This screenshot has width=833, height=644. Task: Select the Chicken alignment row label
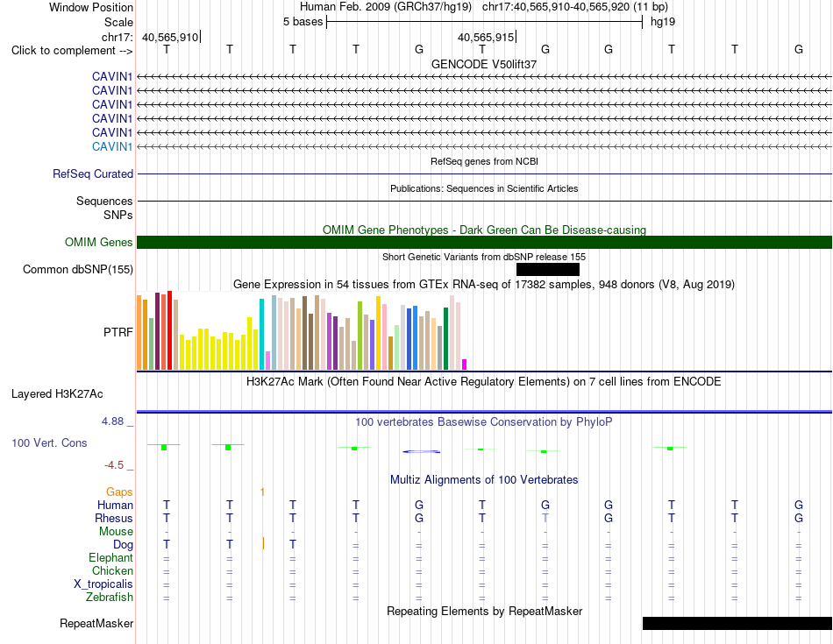pos(112,570)
